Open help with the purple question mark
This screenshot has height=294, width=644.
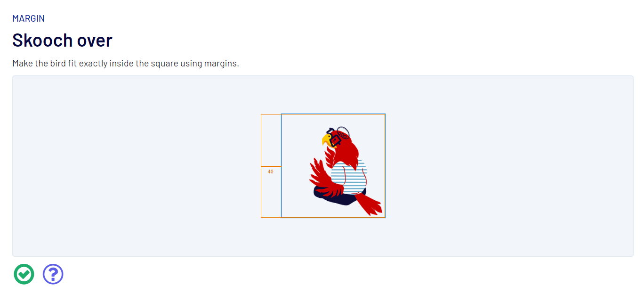[53, 274]
